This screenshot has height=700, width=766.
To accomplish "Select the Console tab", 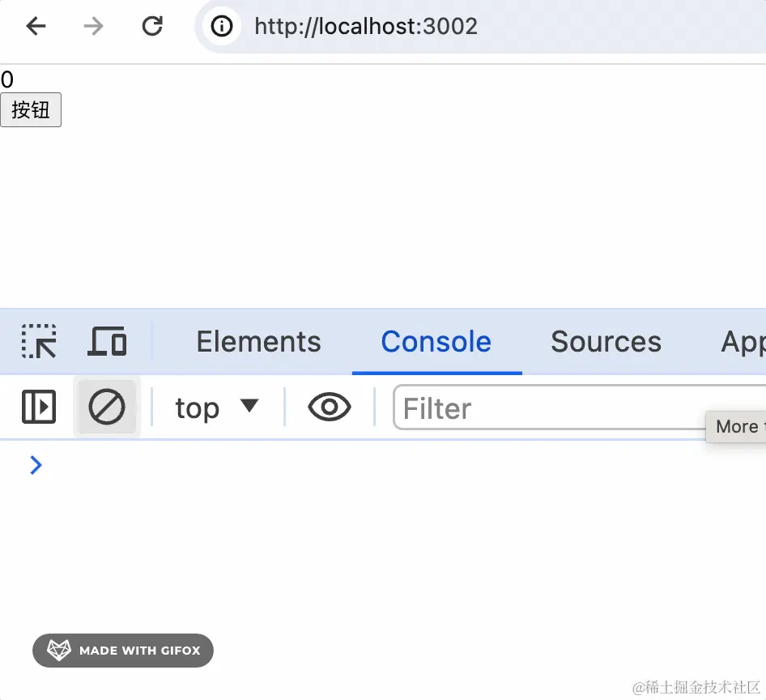I will point(436,341).
